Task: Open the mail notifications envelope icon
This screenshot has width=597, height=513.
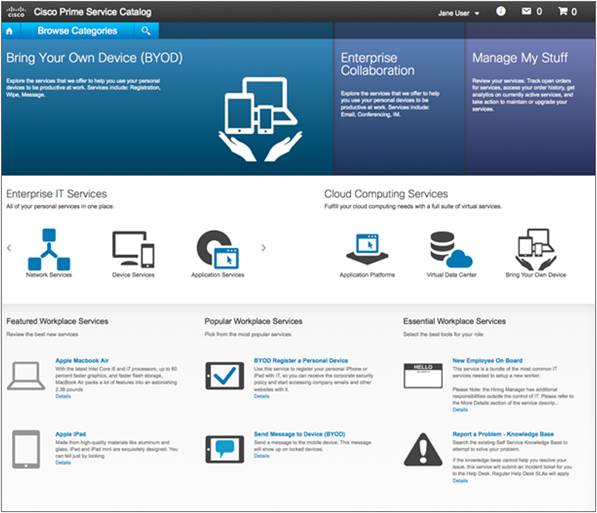Action: click(526, 11)
